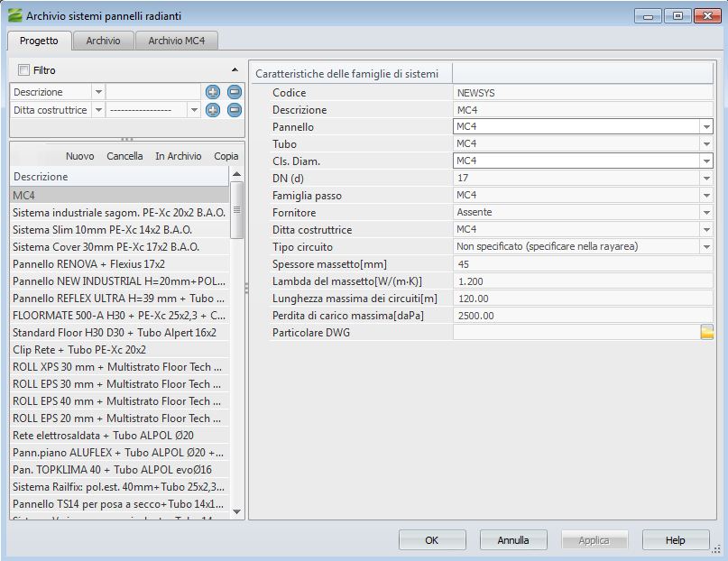
Task: Click the plus icon in Ditta costruttrice row
Action: click(x=213, y=110)
